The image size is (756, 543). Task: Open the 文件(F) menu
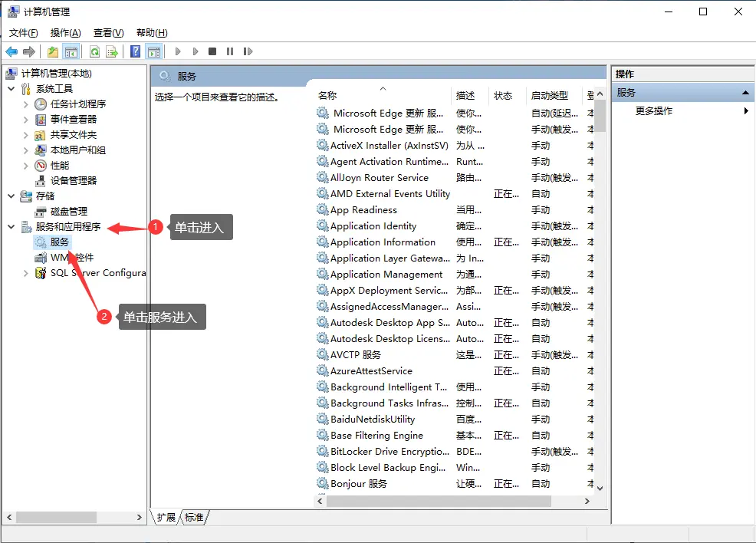pos(23,33)
